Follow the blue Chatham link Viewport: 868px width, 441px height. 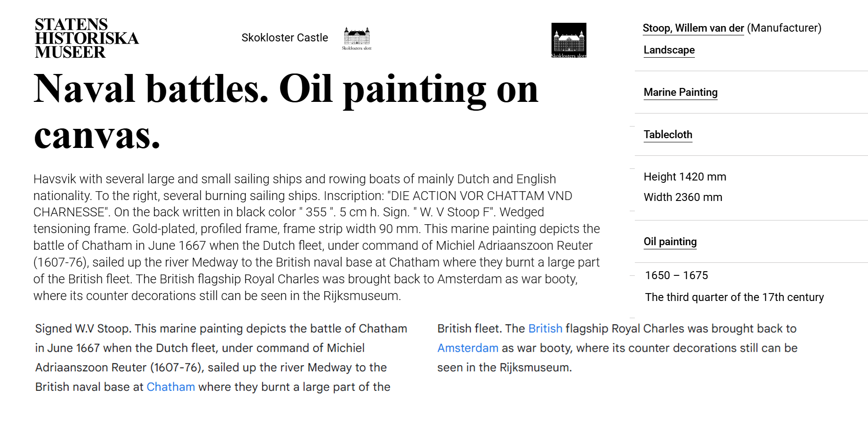[171, 387]
